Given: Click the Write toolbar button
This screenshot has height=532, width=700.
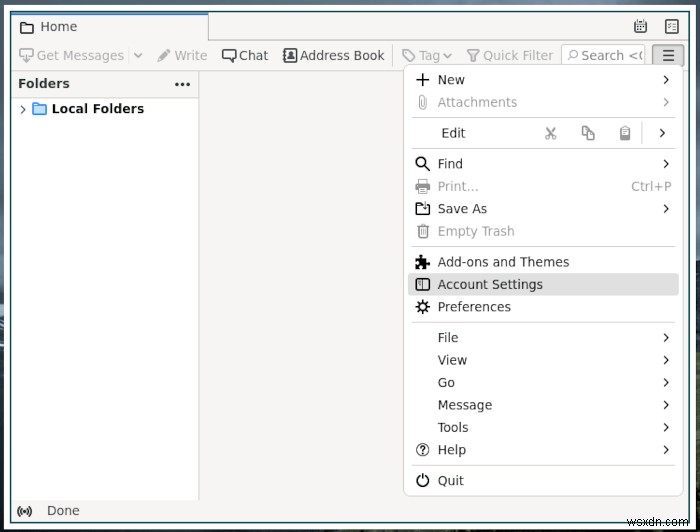Looking at the screenshot, I should coord(182,55).
